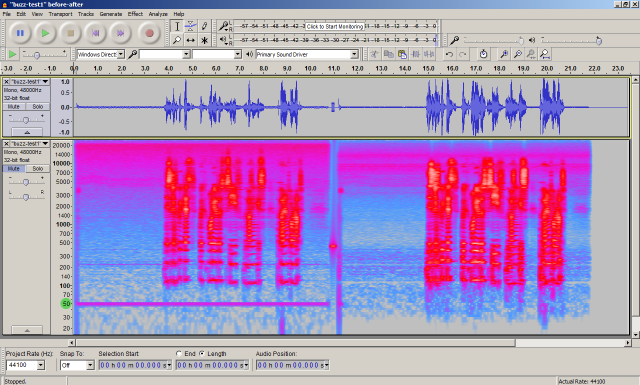Click the Undo arrow icon
The width and height of the screenshot is (640, 385).
tap(449, 54)
